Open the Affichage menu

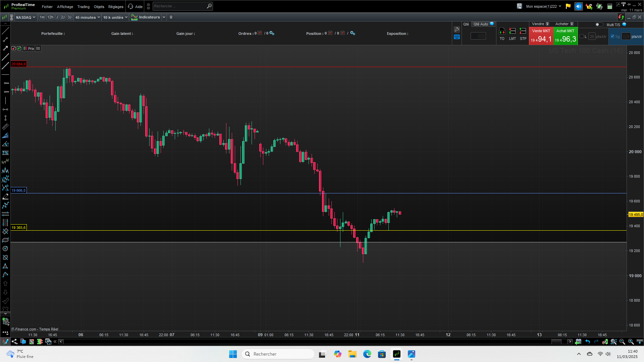(x=65, y=7)
